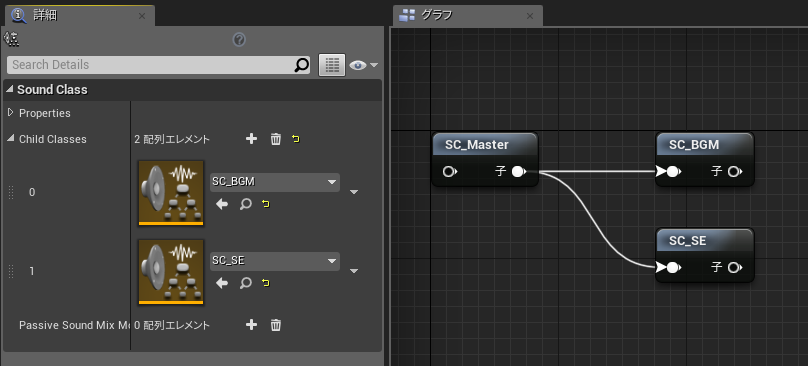Close the 詳細 tab

tap(142, 16)
